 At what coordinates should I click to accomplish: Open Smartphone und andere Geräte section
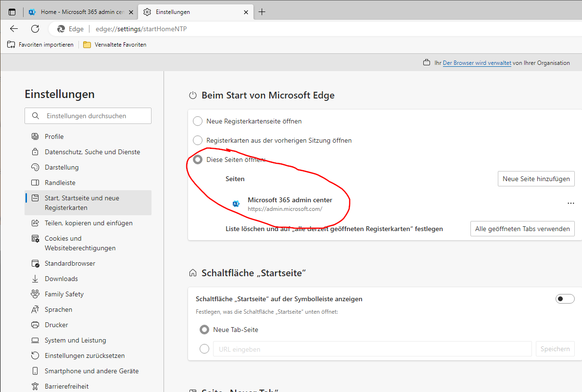pos(88,371)
